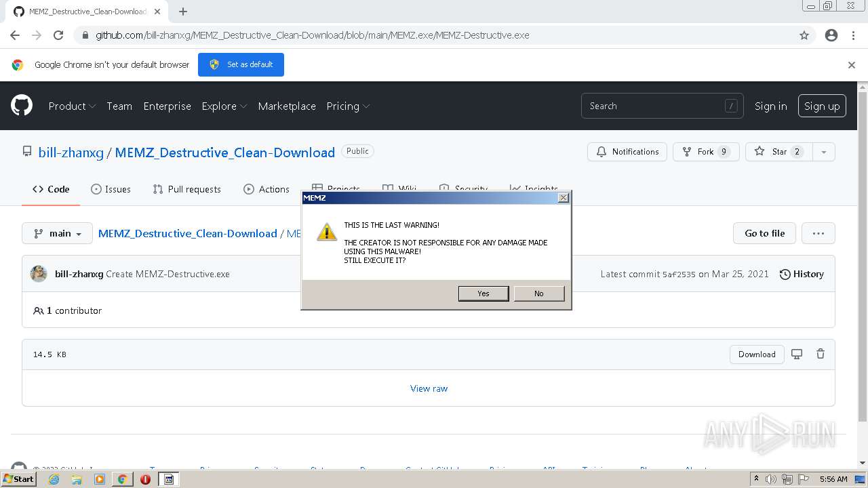Open the bill-zhanxg owner link

[71, 152]
